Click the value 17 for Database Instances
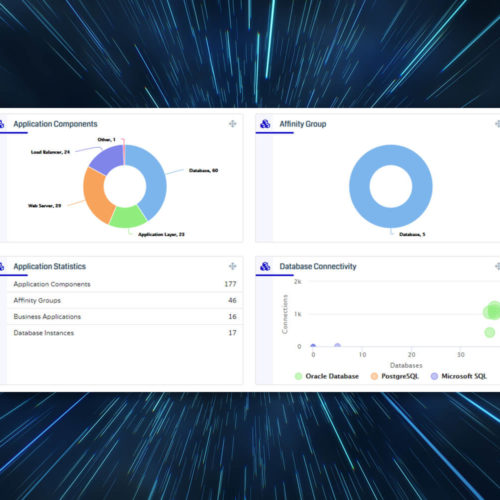Screen dimensions: 500x500 232,333
